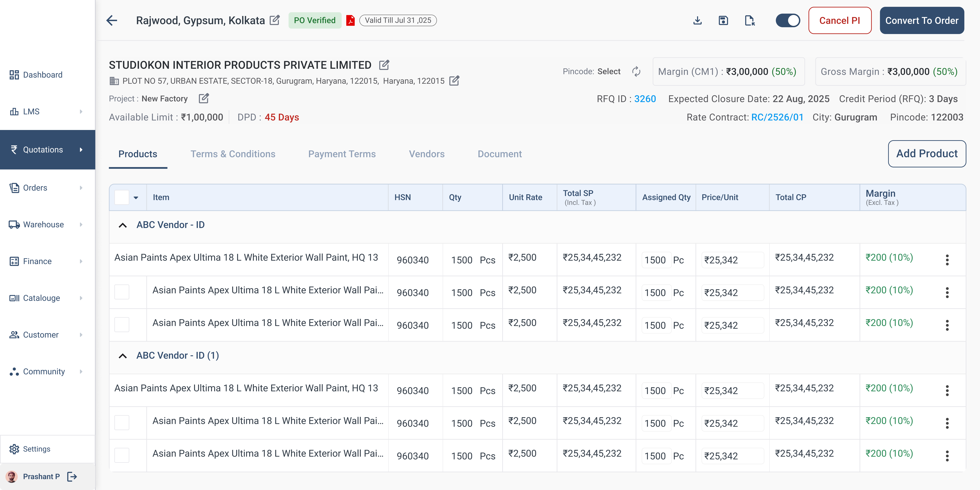Select the Warehouse sidebar icon
This screenshot has height=490, width=980.
click(x=14, y=224)
